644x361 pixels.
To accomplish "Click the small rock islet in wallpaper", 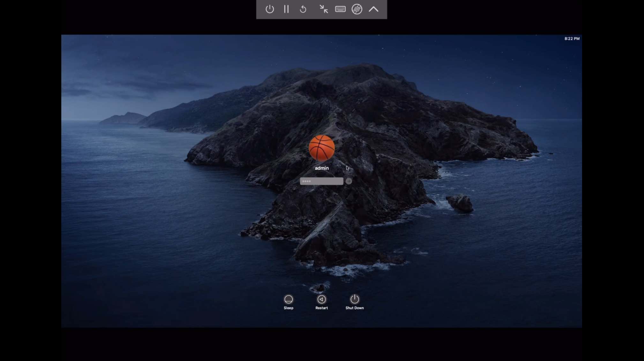I will tap(461, 203).
